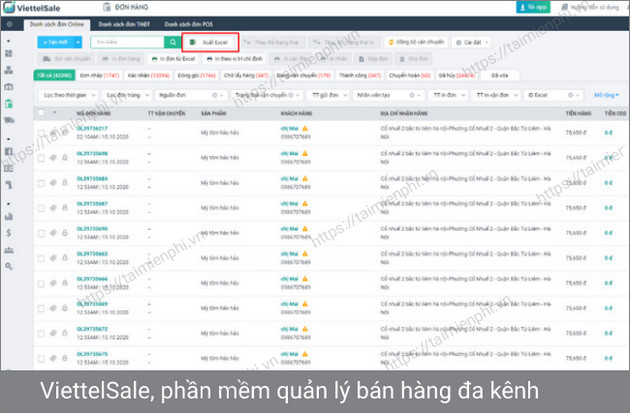Viewport: 630px width, 413px height.
Task: Click the Facebook icon in left sidebar
Action: click(8, 150)
